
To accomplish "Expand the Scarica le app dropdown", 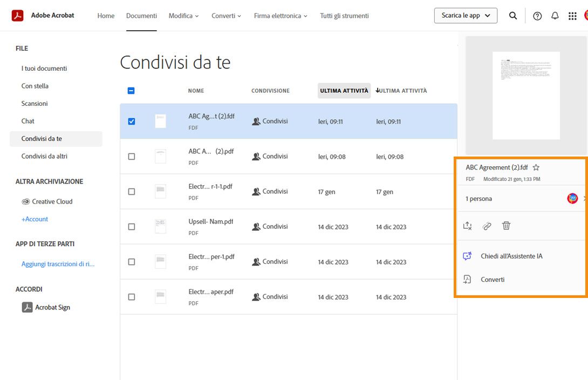I will tap(465, 16).
